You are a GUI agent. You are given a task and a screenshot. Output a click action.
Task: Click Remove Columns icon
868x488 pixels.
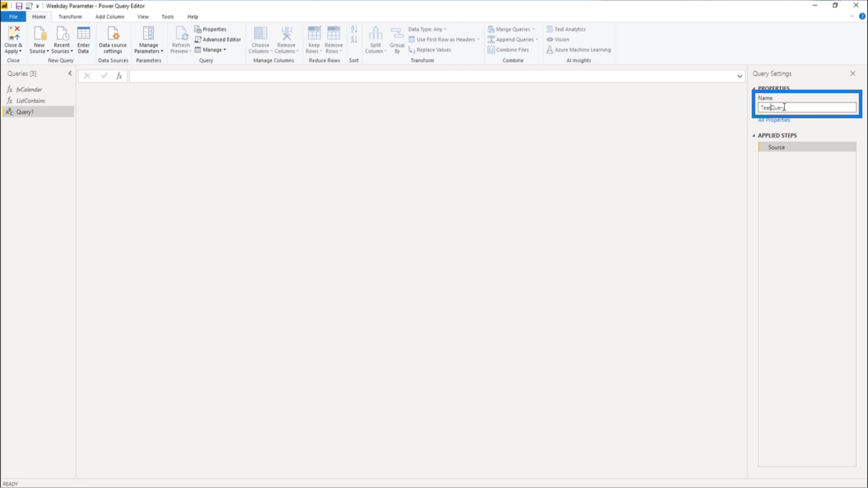[x=286, y=34]
